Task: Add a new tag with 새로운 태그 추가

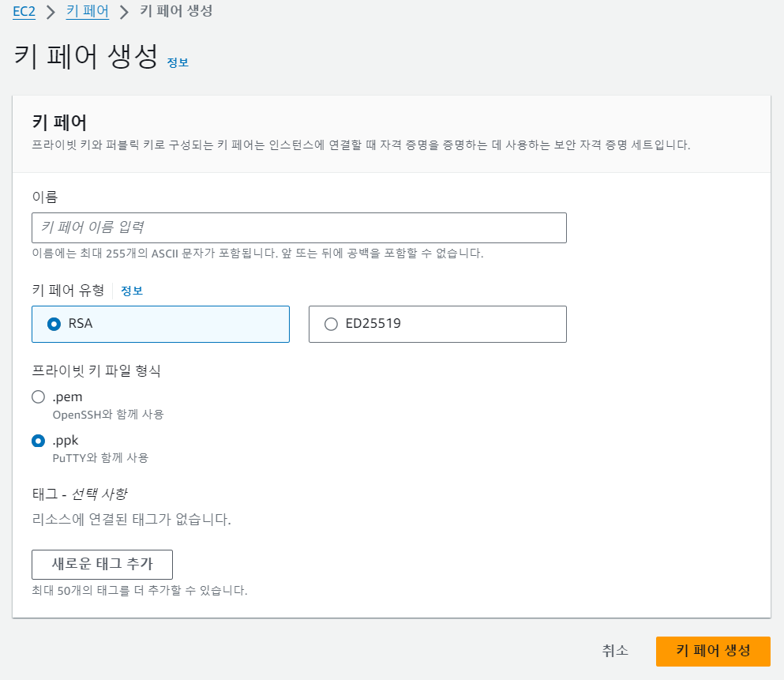Action: pyautogui.click(x=102, y=565)
